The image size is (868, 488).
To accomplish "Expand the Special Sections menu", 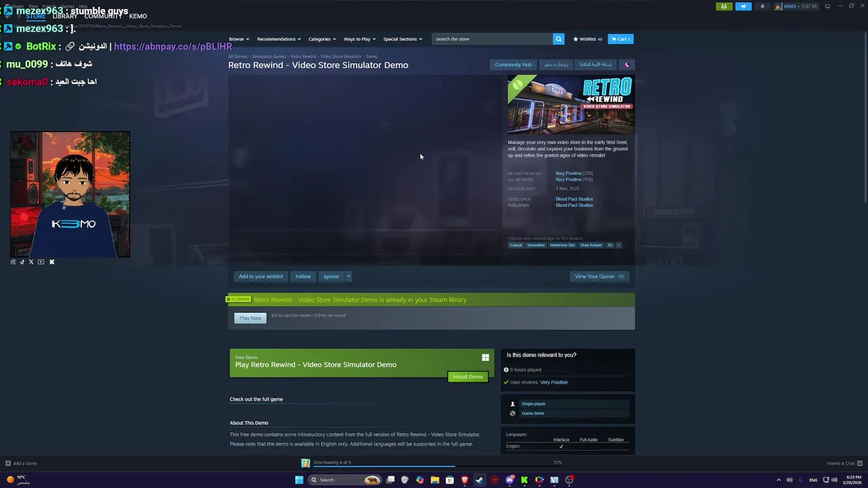I will point(403,39).
